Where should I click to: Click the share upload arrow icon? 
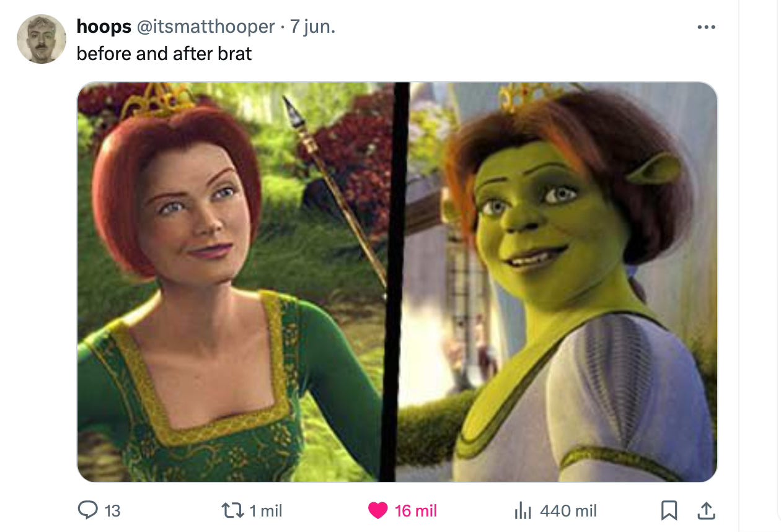click(x=705, y=510)
